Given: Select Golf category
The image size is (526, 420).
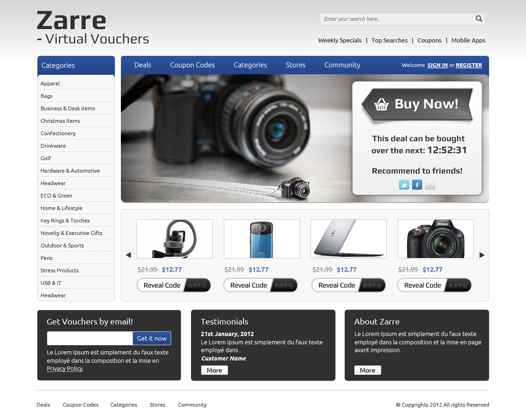Looking at the screenshot, I should [76, 158].
